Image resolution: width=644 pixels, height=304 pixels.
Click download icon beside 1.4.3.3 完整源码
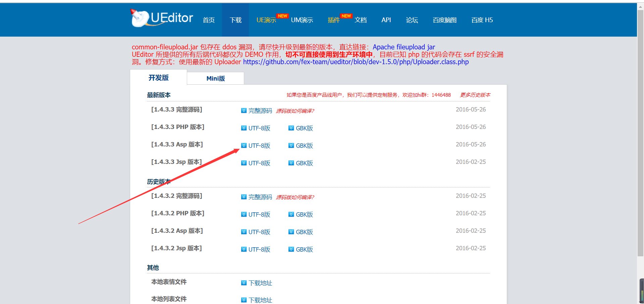(244, 111)
